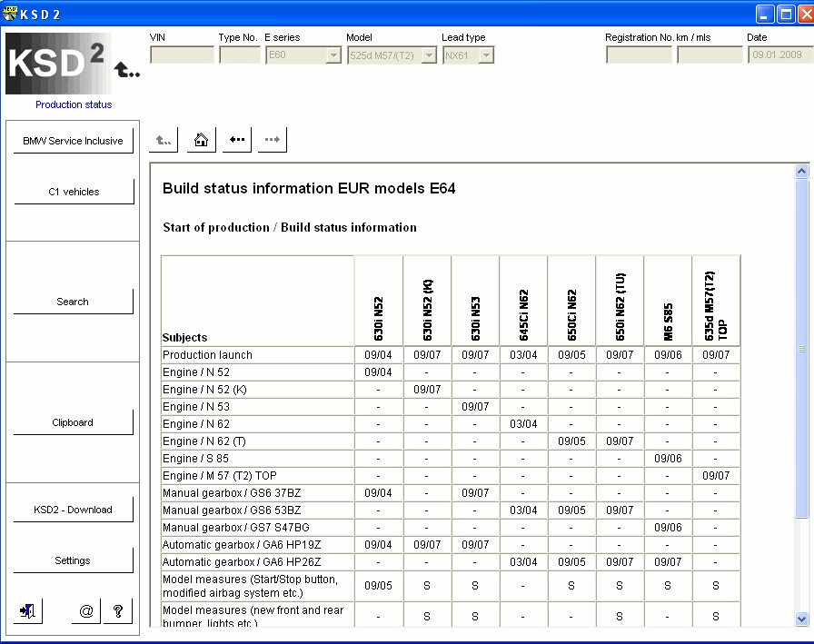Click the toolbar up-level arrow button
Viewport: 814px width, 644px height.
(164, 140)
